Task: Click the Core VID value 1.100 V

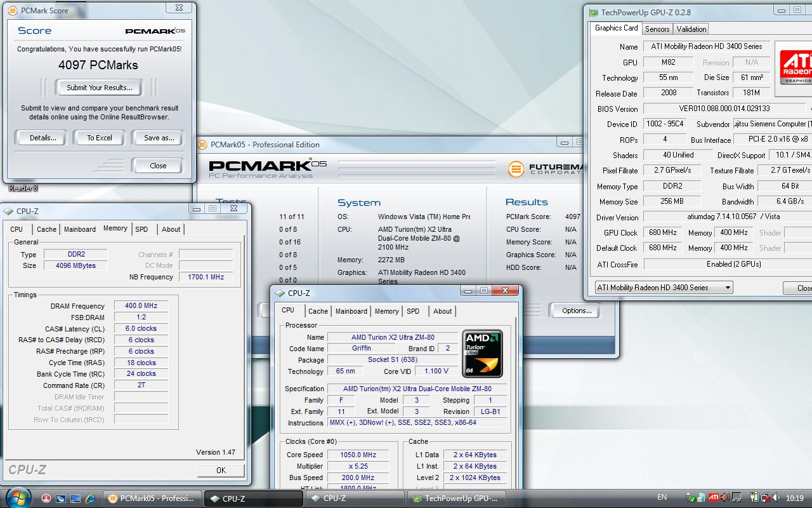Action: point(436,371)
